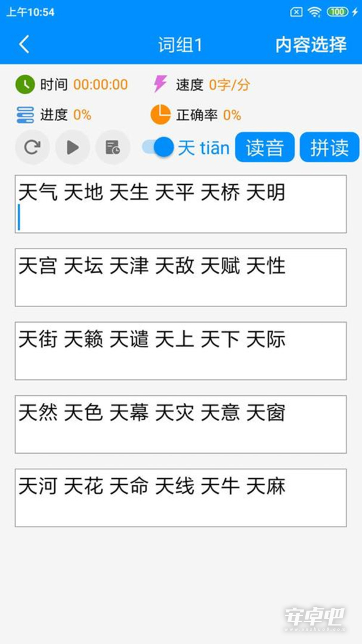Open 内容选择 content selection

pyautogui.click(x=311, y=45)
